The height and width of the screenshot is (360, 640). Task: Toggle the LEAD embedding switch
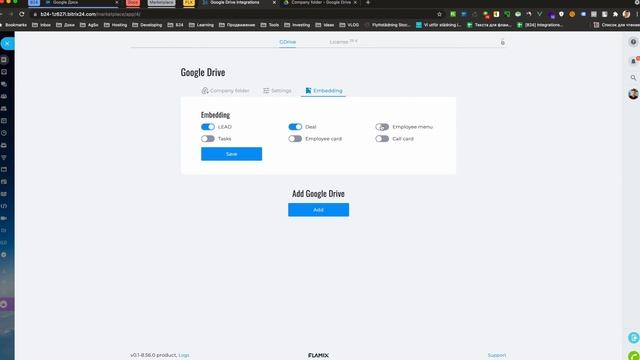pyautogui.click(x=208, y=127)
